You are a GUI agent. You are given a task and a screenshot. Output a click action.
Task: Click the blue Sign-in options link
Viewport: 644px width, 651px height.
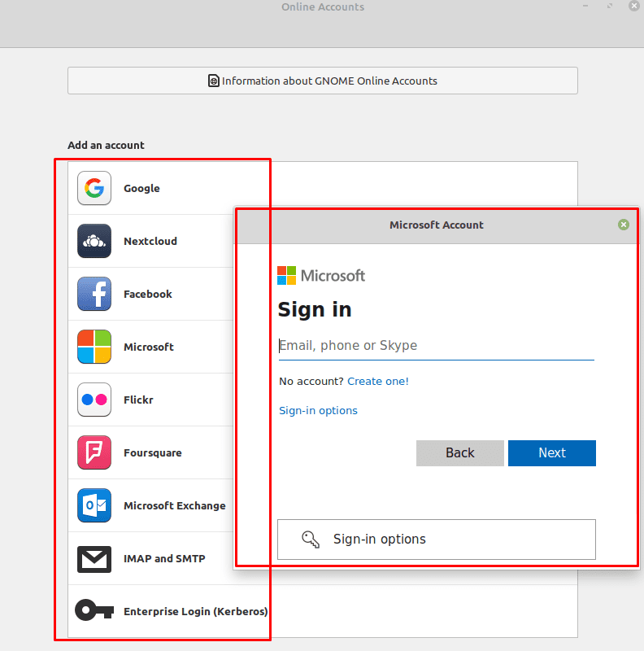(x=318, y=411)
